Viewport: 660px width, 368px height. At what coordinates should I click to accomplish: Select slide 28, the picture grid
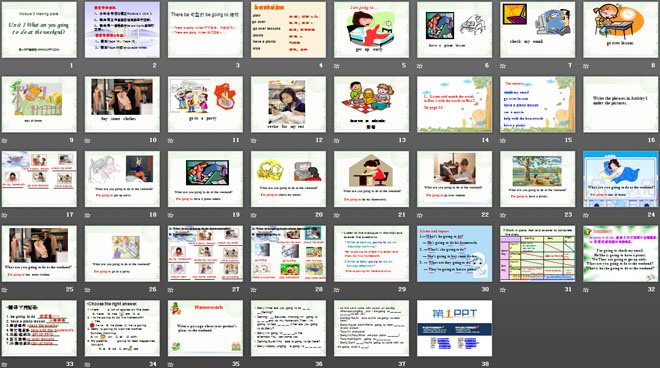[288, 253]
